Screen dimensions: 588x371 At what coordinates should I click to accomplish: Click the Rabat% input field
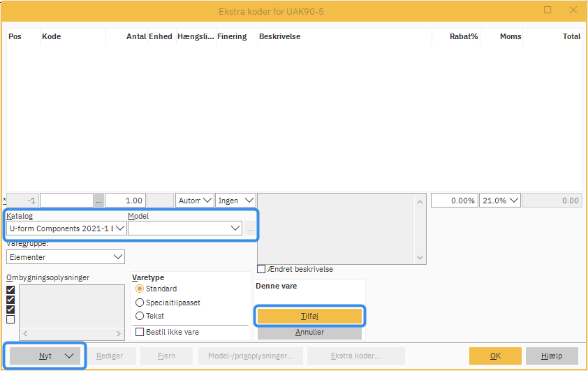click(454, 201)
